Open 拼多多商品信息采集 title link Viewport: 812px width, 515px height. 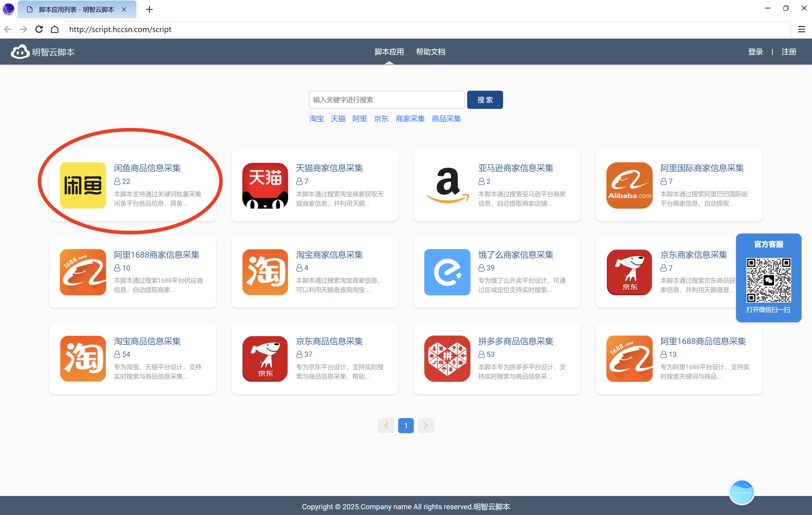pyautogui.click(x=516, y=341)
